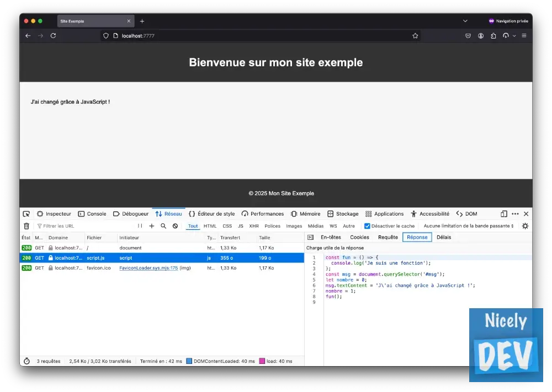Open request blocking icon

coord(175,226)
